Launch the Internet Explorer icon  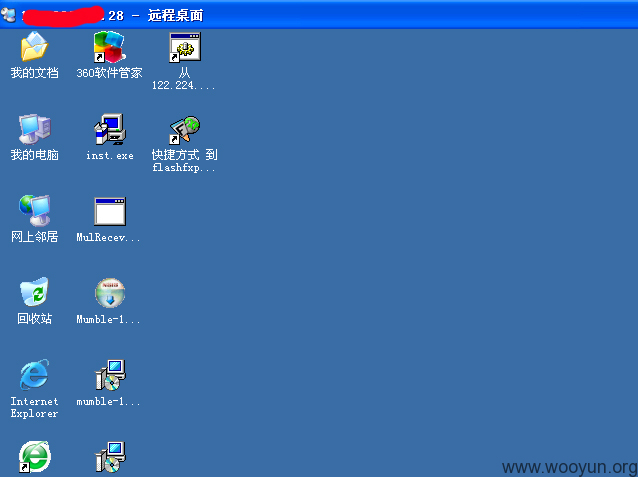tap(35, 374)
